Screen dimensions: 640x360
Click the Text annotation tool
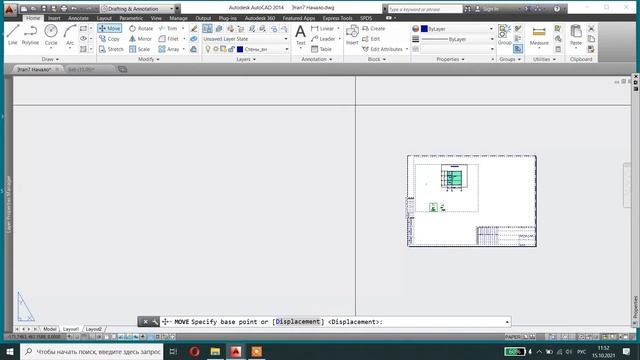pyautogui.click(x=300, y=35)
